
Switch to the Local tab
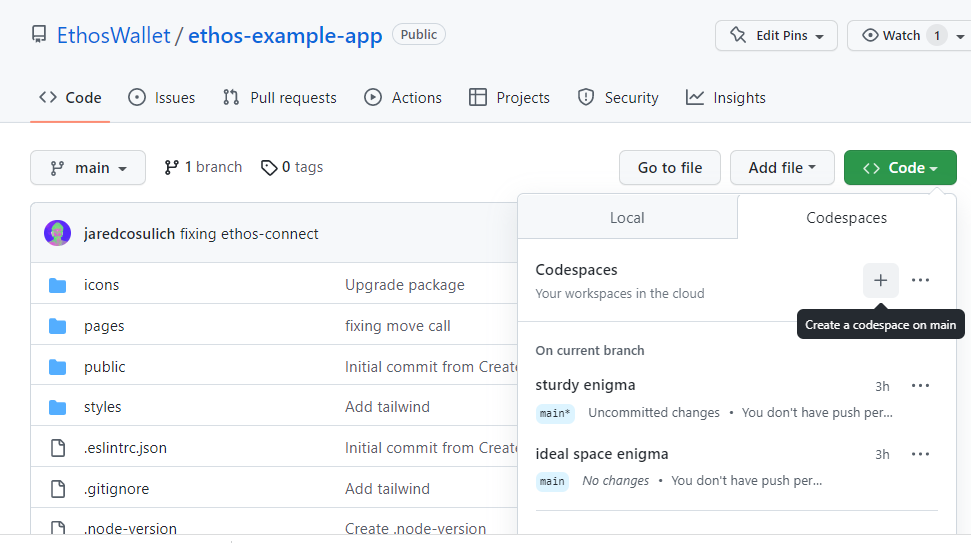pos(627,217)
